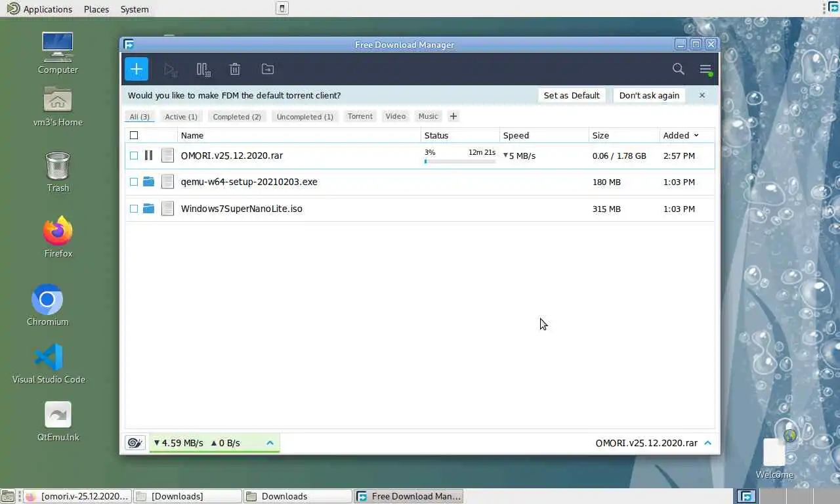840x504 pixels.
Task: Select the OMORI.v25.12.2020.rar file name in list
Action: (232, 156)
